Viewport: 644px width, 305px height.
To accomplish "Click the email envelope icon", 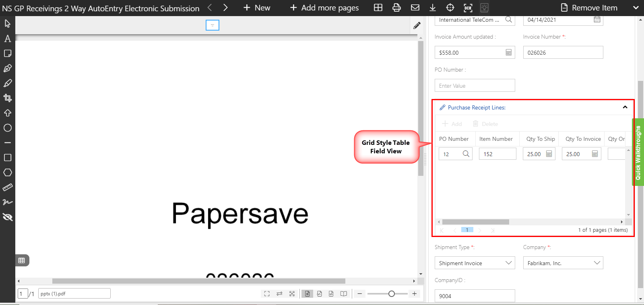I will 415,8.
